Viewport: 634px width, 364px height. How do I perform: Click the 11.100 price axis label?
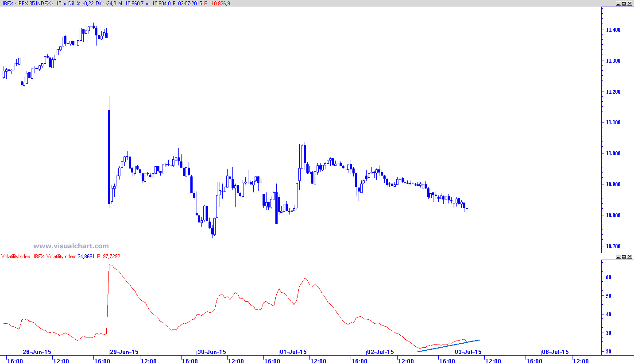(x=614, y=123)
